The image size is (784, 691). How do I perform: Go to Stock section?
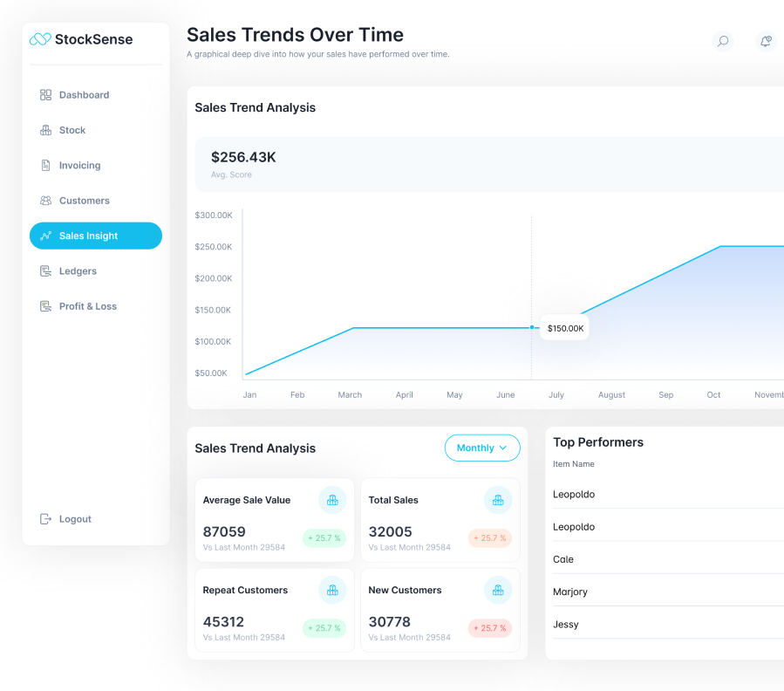(x=96, y=130)
